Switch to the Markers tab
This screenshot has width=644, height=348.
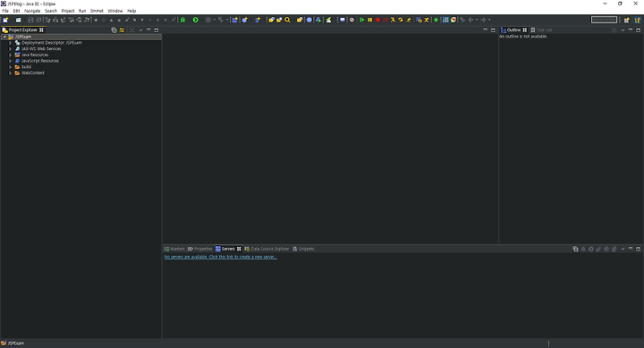click(174, 249)
